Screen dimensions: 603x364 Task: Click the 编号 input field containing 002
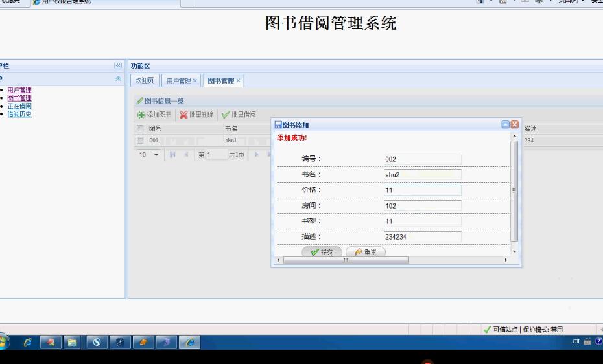click(x=422, y=159)
